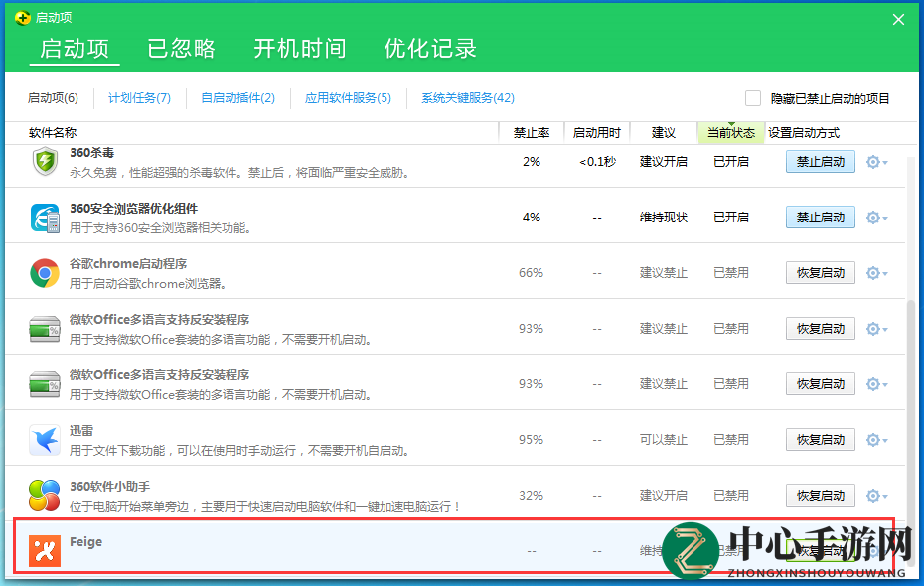Sort by 禁止率 column header
Image resolution: width=924 pixels, height=586 pixels.
point(531,133)
